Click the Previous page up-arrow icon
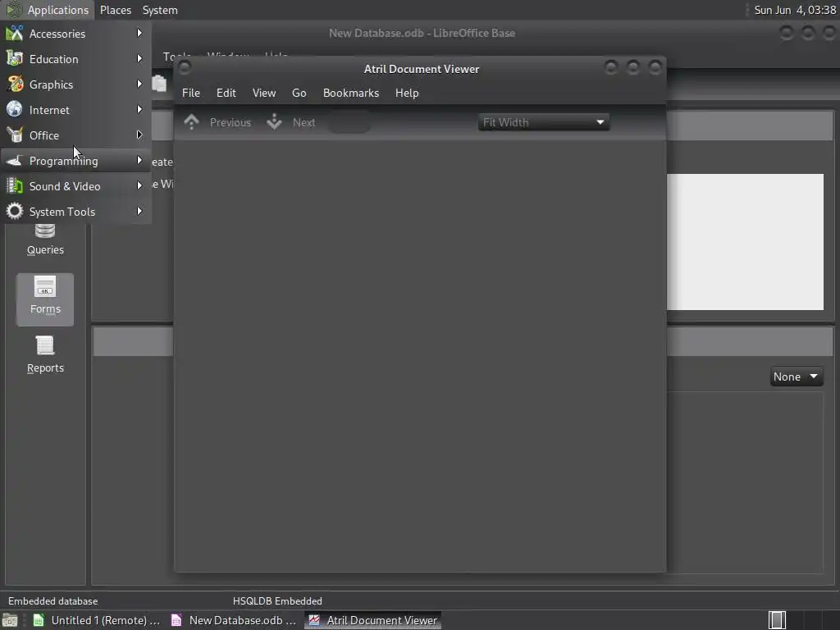840x630 pixels. coord(191,122)
